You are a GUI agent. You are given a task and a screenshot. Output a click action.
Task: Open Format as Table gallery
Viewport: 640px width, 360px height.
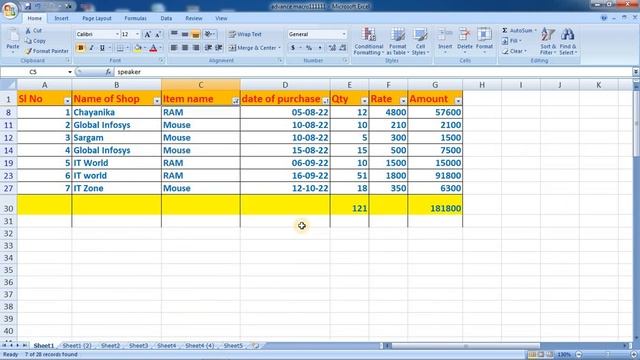[398, 41]
